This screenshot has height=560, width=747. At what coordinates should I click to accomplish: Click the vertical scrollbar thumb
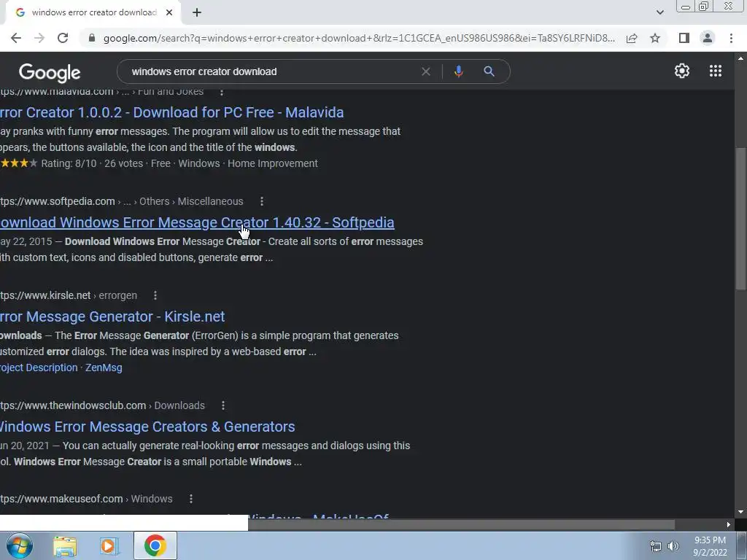coord(740,218)
